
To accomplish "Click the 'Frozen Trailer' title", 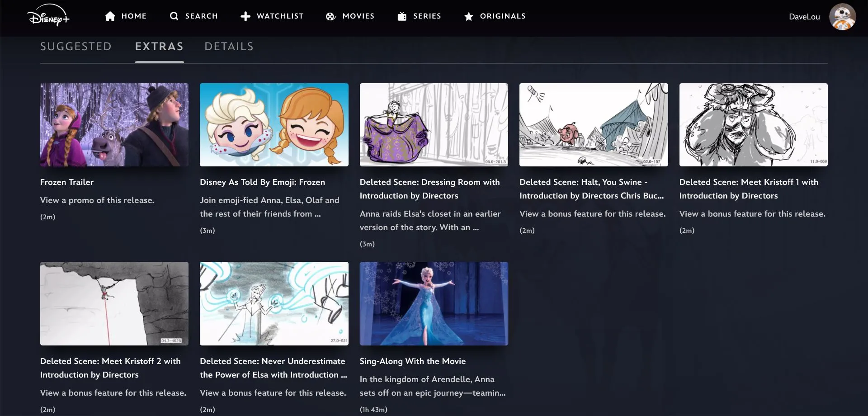I will click(x=67, y=182).
